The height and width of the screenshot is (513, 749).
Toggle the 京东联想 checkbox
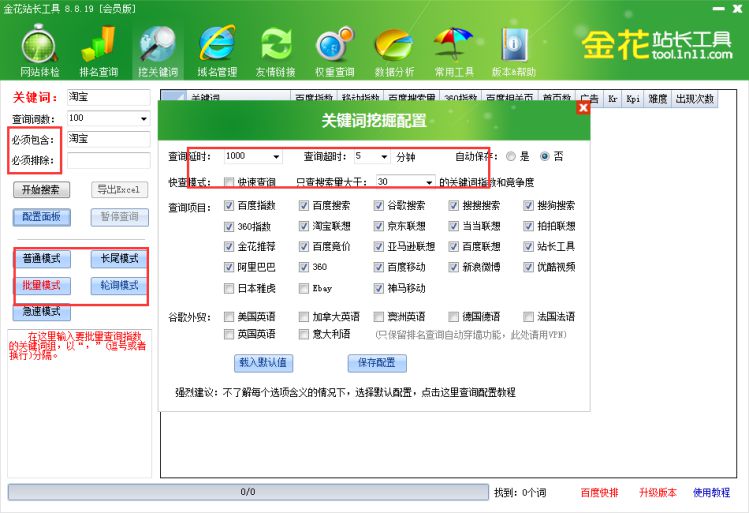[379, 226]
